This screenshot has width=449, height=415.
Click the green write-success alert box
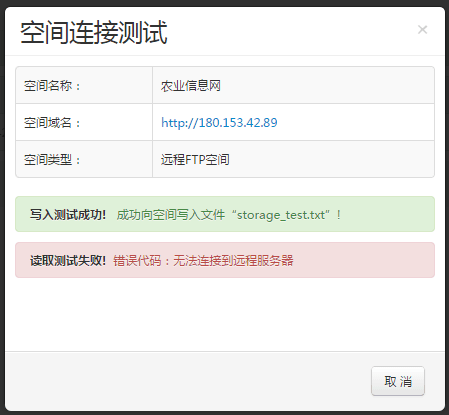[x=225, y=214]
